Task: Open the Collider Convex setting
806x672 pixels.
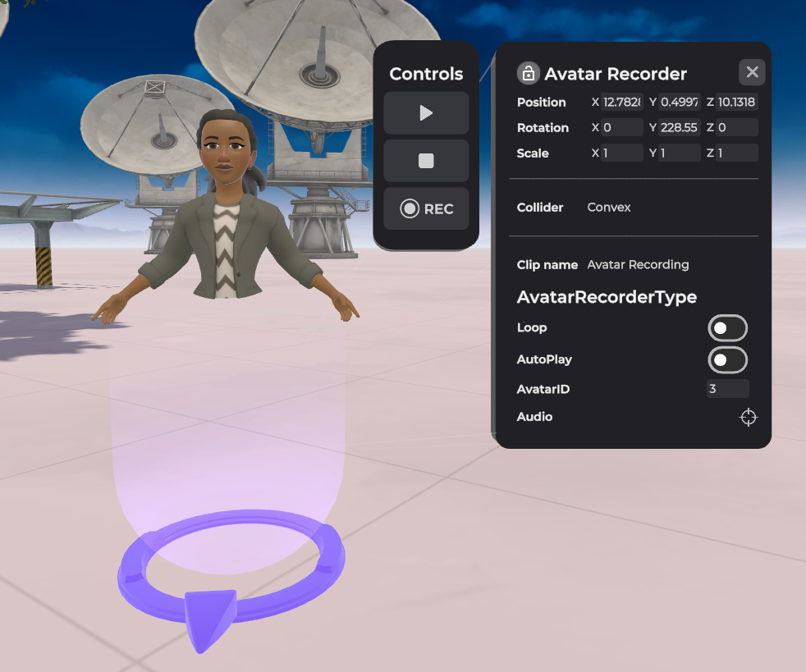Action: pyautogui.click(x=608, y=207)
